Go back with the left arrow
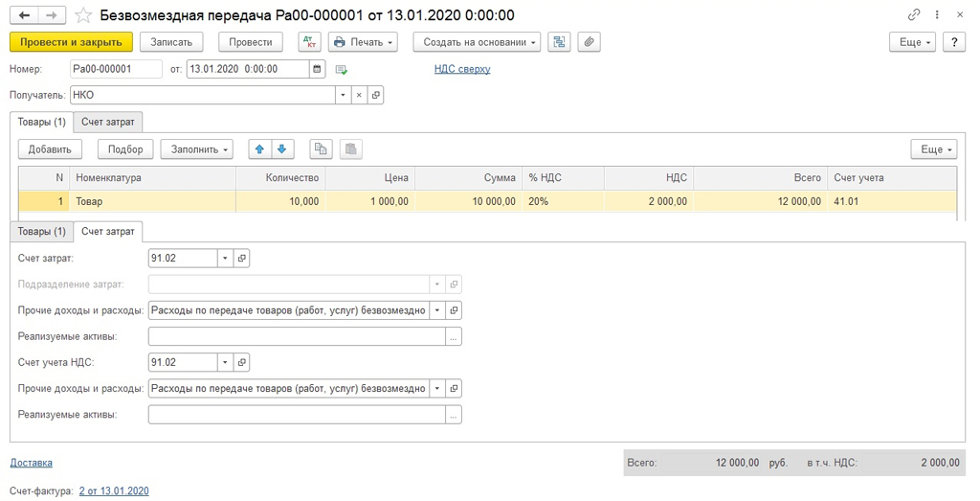The image size is (980, 501). coord(24,15)
